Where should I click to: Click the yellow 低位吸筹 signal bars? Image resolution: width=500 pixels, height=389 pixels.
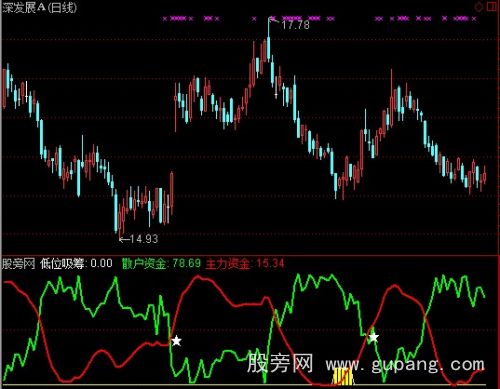(x=343, y=376)
